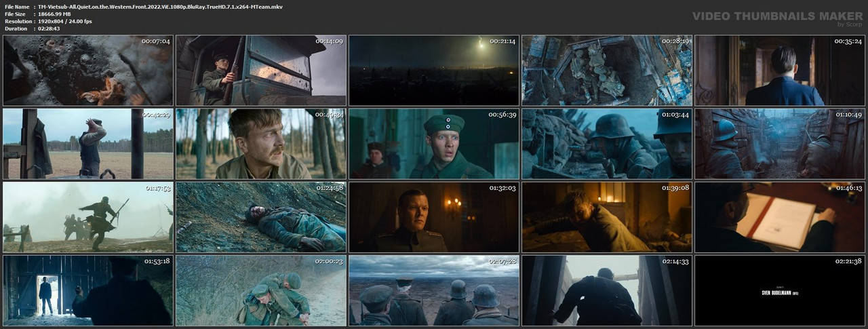Open the trench thumbnail at 01:10:49
Image resolution: width=868 pixels, height=329 pixels.
[780, 144]
